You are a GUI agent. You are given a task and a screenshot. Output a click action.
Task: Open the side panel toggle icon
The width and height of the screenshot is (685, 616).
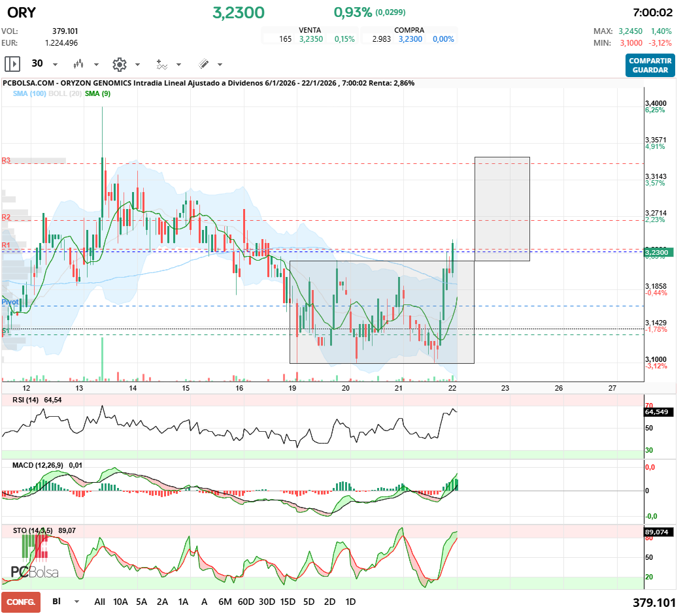tap(12, 64)
